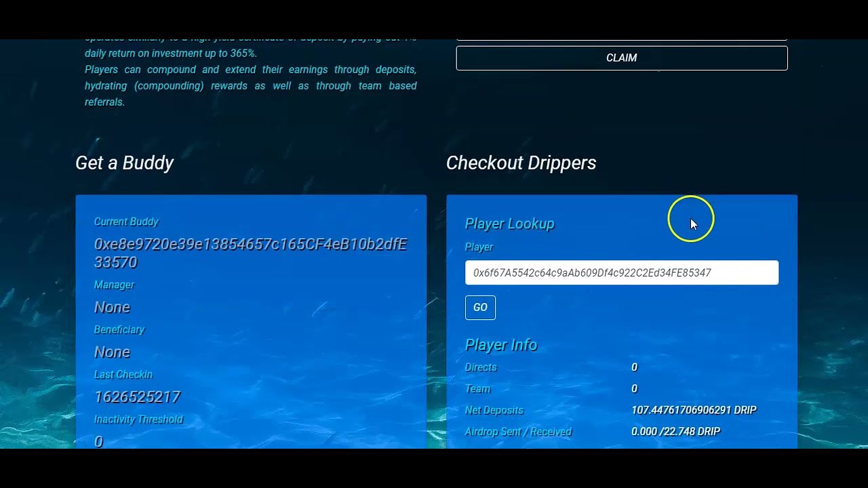Click the Inactivity Threshold label
Viewport: 868px width, 488px height.
138,420
